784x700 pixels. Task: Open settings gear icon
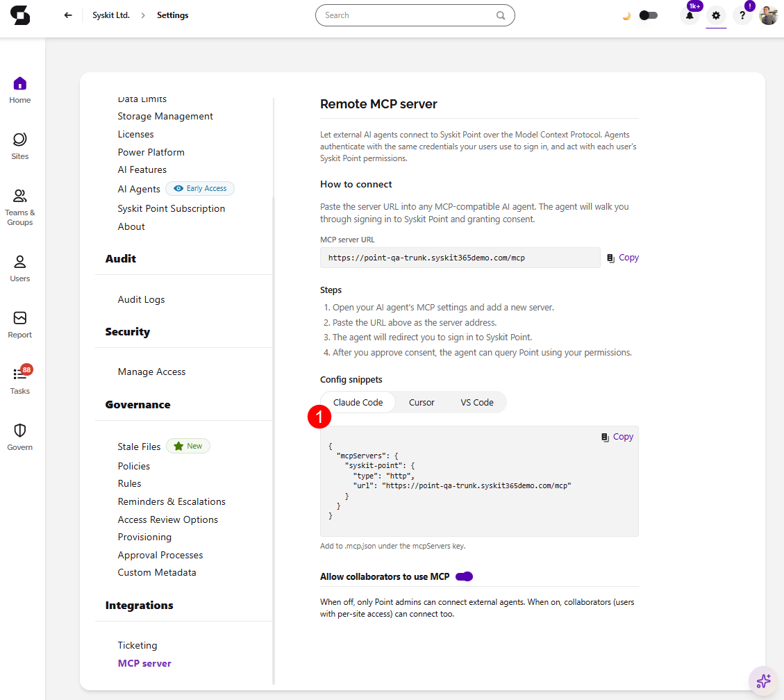[x=716, y=15]
